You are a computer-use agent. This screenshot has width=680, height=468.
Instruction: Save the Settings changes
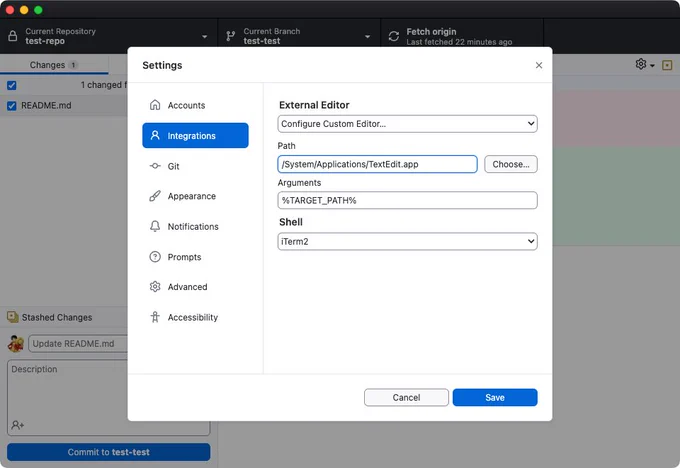click(x=495, y=397)
